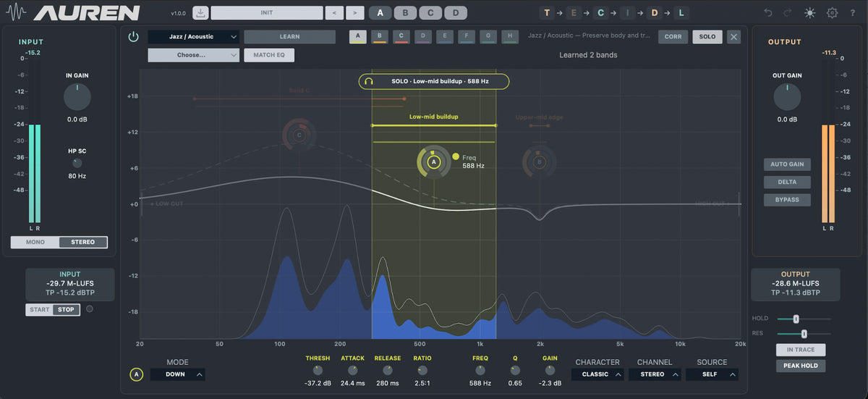Viewport: 868px width, 399px height.
Task: Adjust the RES slider
Action: pos(804,334)
